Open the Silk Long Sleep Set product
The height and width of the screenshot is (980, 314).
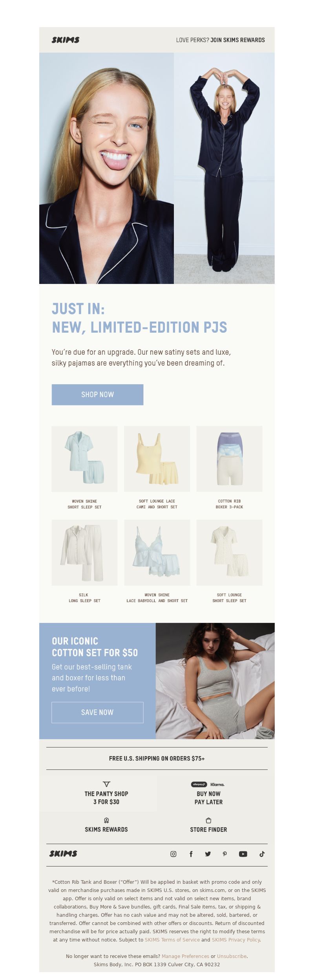point(84,553)
